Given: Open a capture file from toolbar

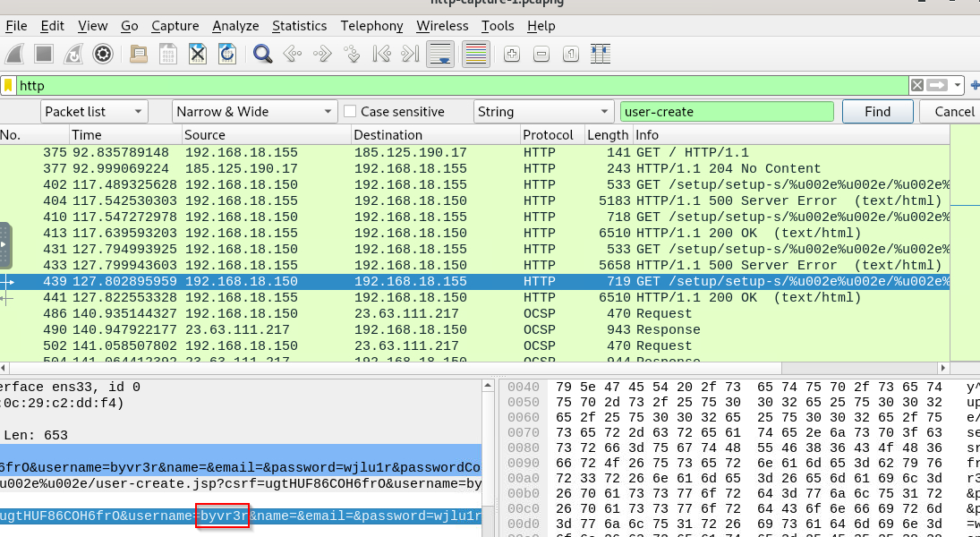Looking at the screenshot, I should click(x=139, y=55).
